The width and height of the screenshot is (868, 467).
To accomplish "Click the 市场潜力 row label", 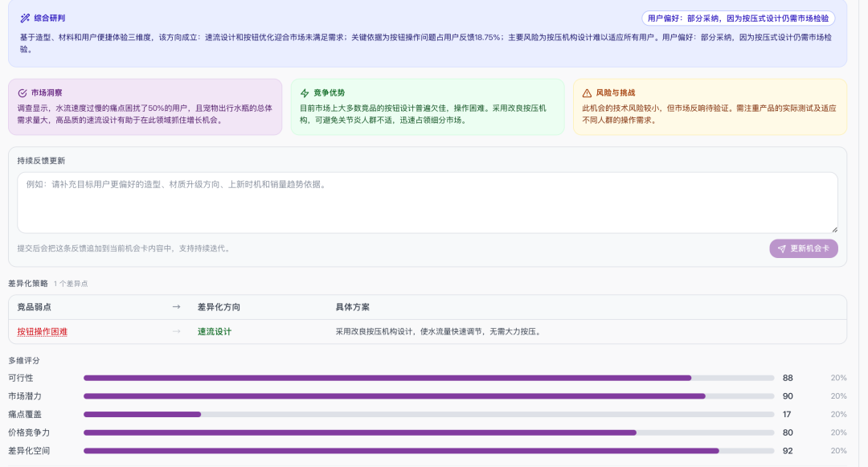I will (x=25, y=396).
